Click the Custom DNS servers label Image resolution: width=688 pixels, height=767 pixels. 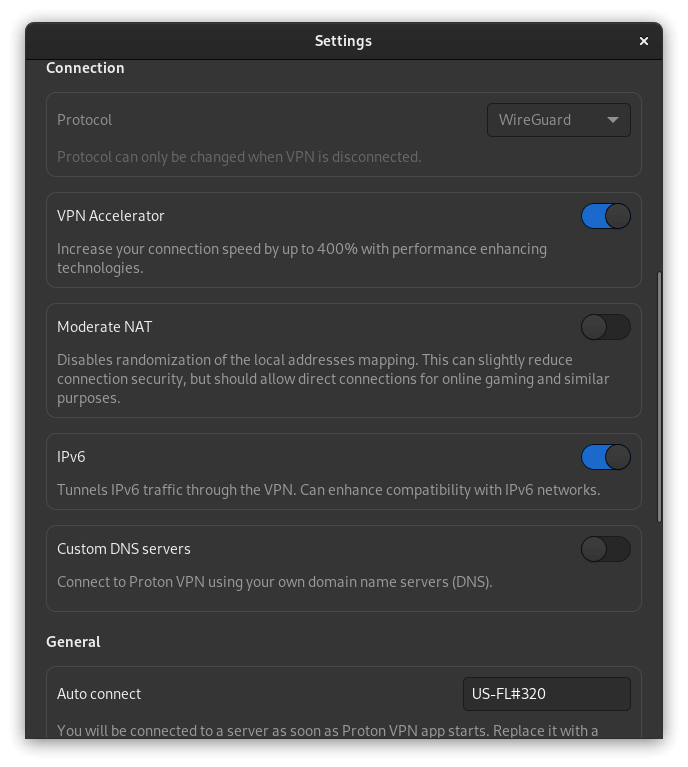pyautogui.click(x=124, y=549)
